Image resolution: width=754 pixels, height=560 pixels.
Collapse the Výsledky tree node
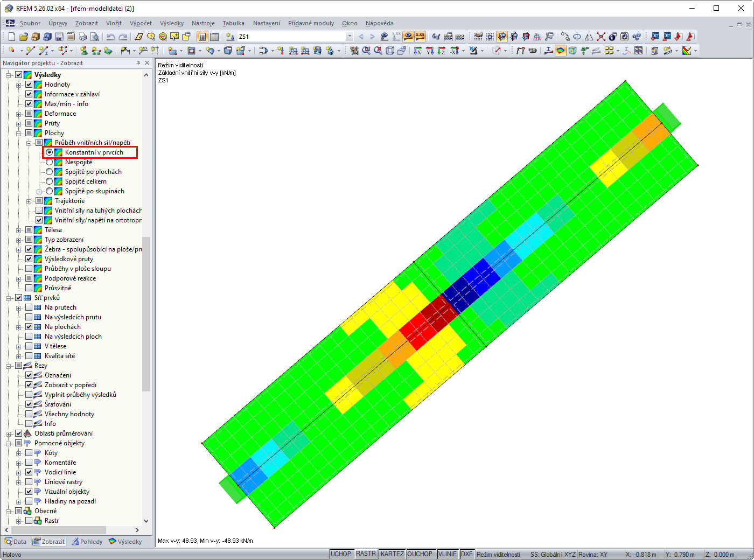(9, 75)
